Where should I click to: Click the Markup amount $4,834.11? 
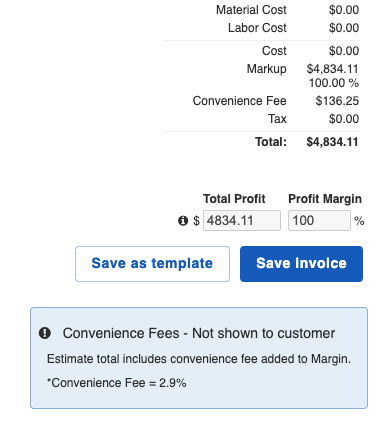pos(332,69)
